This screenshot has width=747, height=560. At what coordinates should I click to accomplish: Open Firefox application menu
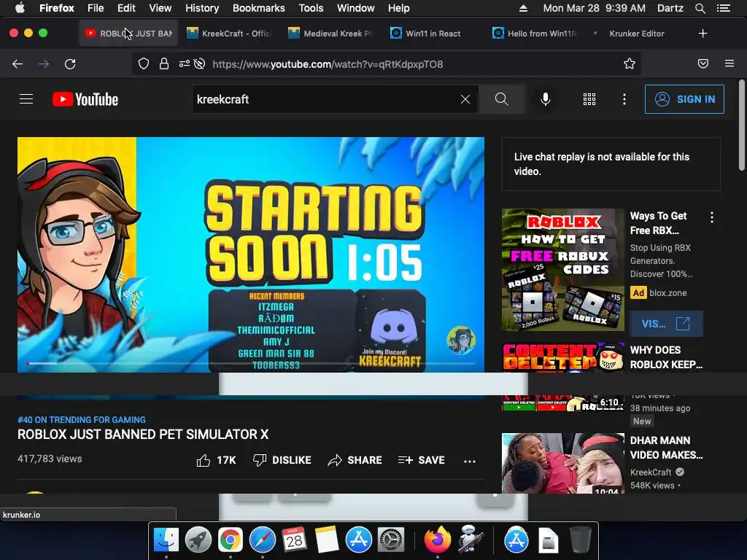coord(729,64)
